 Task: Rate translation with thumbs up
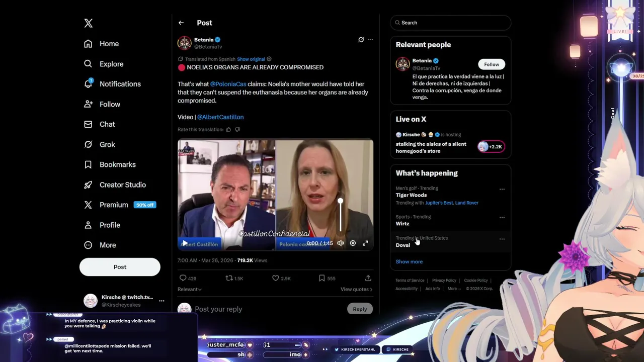228,130
